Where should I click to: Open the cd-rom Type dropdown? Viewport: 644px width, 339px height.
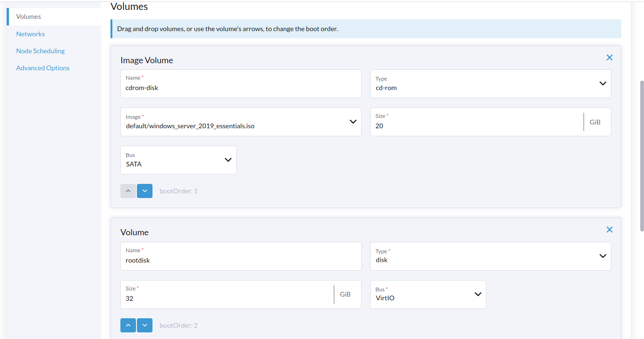491,84
